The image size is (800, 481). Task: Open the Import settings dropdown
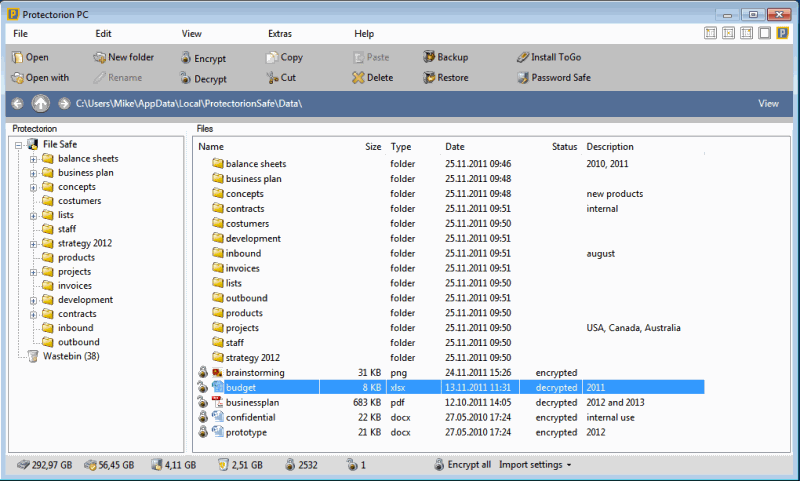pos(535,465)
